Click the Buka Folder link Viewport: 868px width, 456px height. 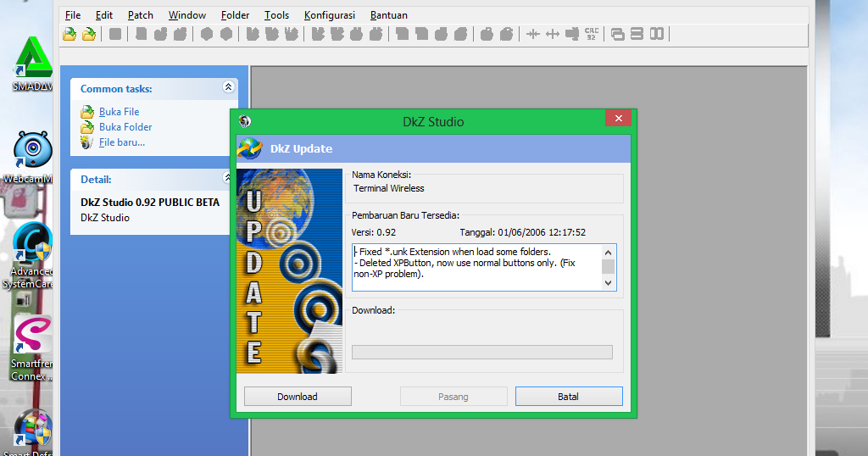click(x=125, y=127)
